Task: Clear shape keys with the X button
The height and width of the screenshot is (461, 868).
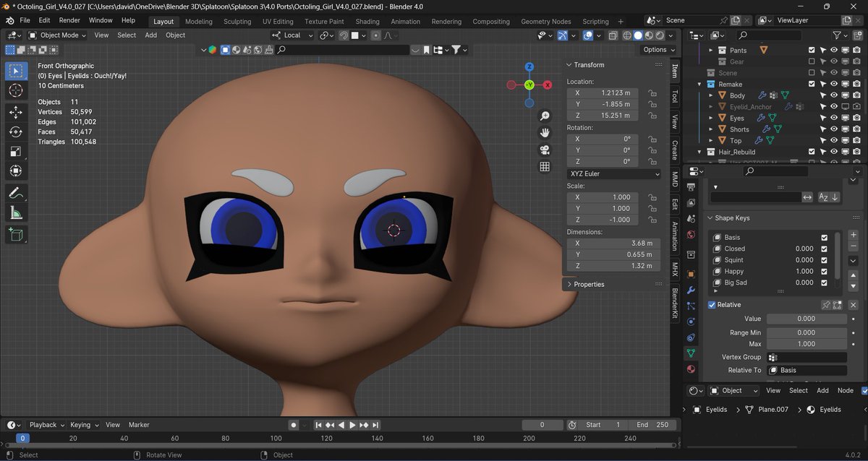Action: pyautogui.click(x=854, y=305)
